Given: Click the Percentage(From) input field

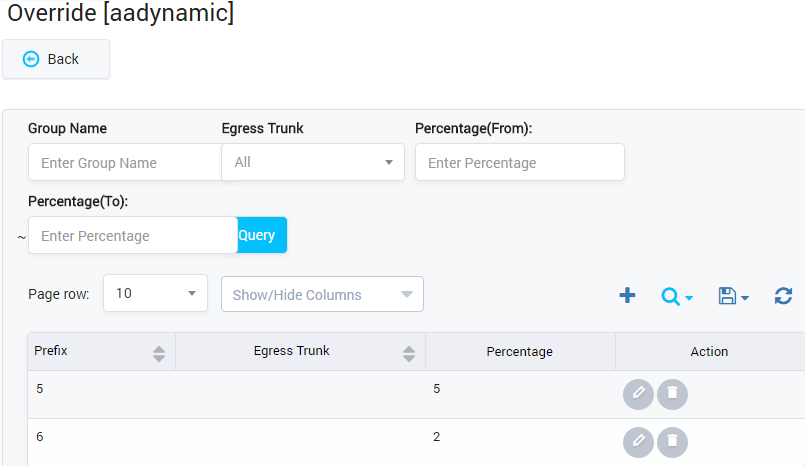Looking at the screenshot, I should pyautogui.click(x=519, y=162).
